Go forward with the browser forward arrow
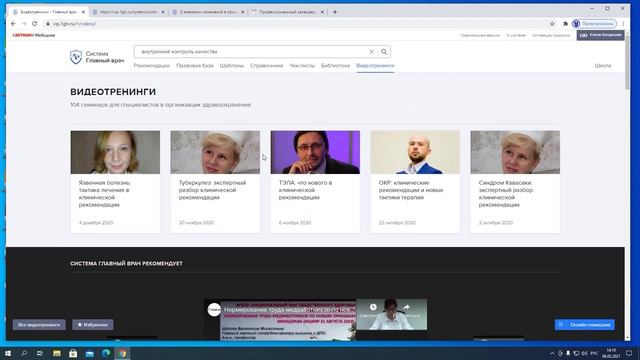 (24, 24)
